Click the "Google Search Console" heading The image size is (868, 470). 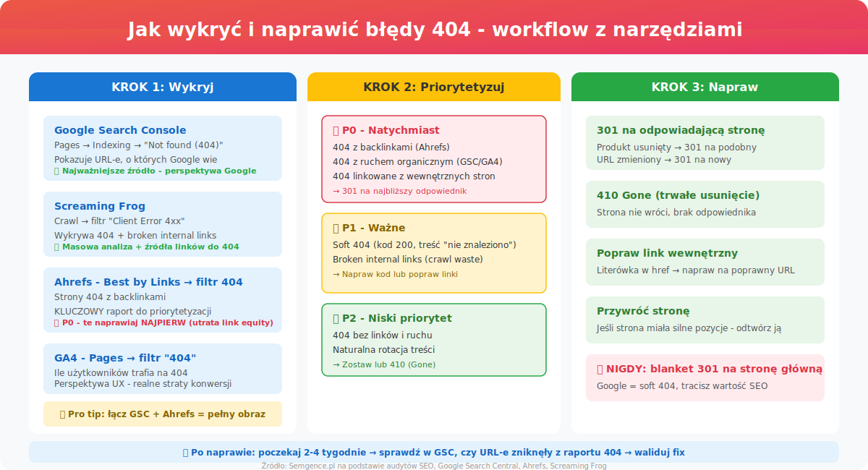(x=120, y=130)
